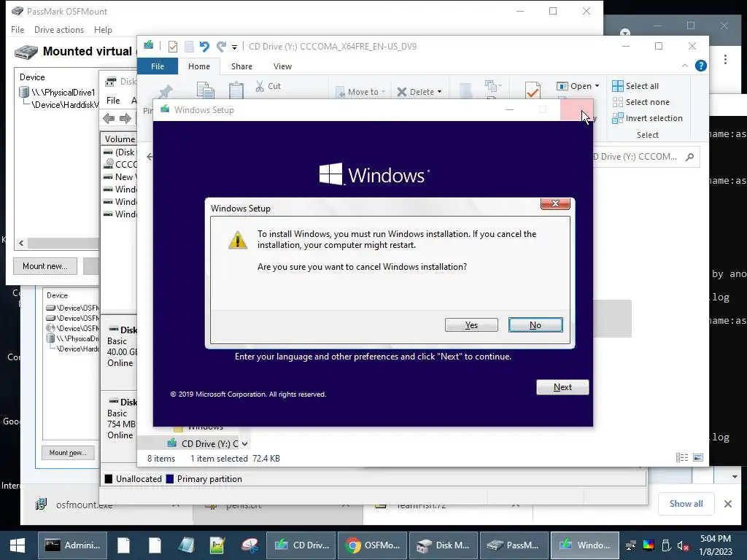Switch to the Home ribbon tab

coord(199,66)
